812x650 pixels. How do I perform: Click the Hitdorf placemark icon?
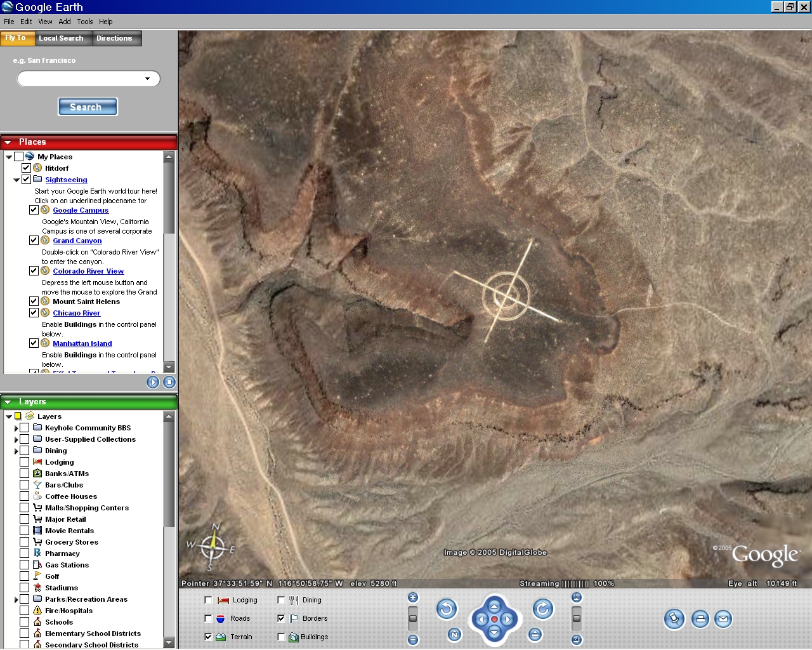(38, 168)
